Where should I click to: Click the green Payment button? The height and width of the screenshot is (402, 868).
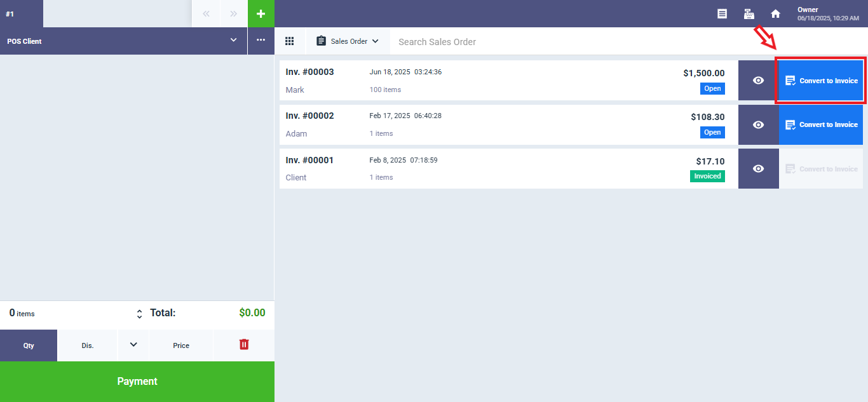coord(137,382)
